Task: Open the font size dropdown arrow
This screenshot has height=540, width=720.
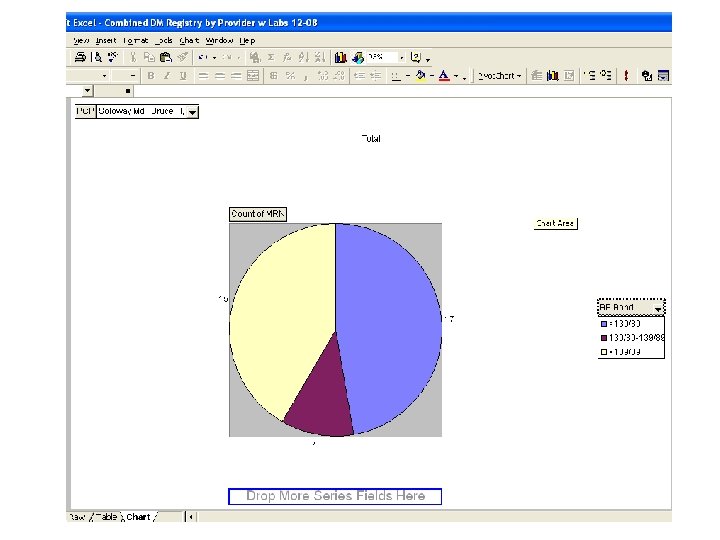Action: coord(133,76)
